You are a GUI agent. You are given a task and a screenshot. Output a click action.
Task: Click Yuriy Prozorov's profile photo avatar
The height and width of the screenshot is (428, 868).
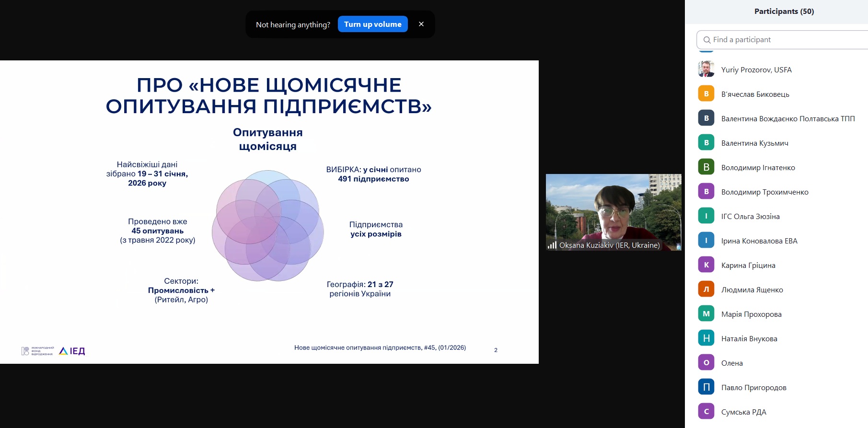(706, 69)
